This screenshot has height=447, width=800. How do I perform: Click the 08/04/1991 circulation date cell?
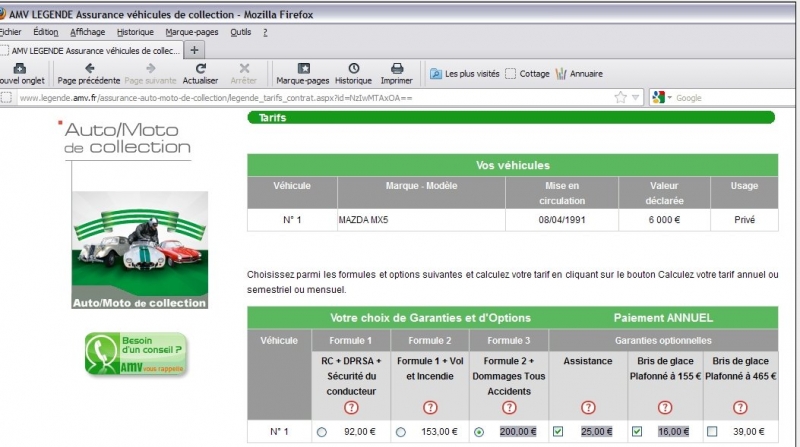pyautogui.click(x=562, y=220)
